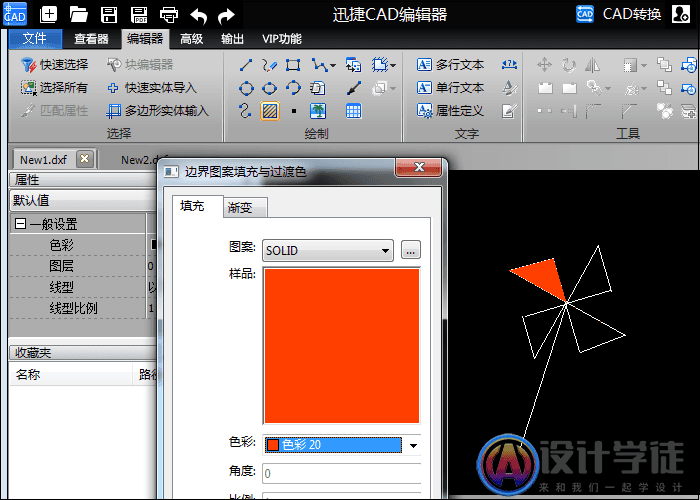Switch to the 渐变 tab in dialog
Viewport: 700px width, 500px height.
[245, 208]
